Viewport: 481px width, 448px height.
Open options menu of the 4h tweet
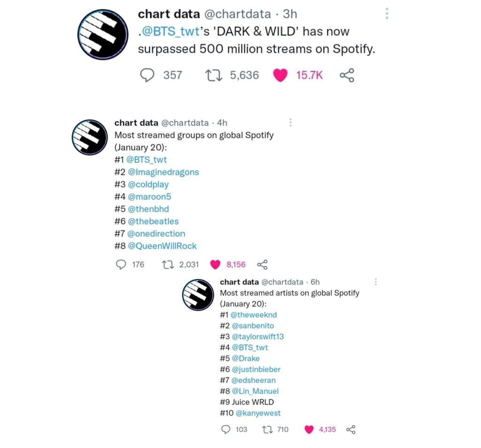[290, 123]
